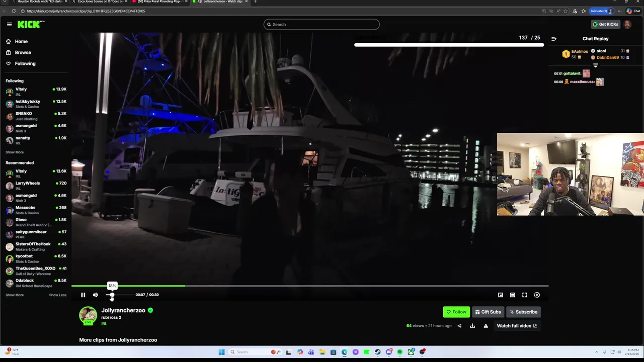Open Microsoft Edge from the taskbar
Viewport: 644px width, 362px height.
pyautogui.click(x=344, y=352)
